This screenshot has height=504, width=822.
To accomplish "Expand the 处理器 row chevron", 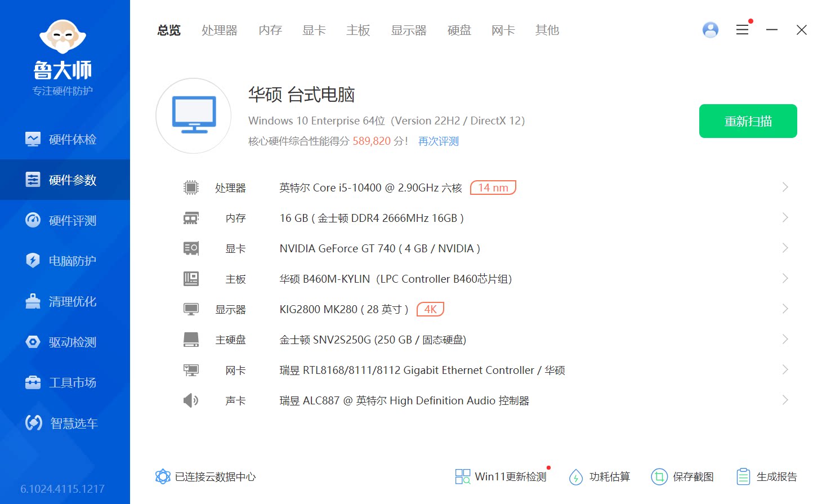I will (x=785, y=188).
